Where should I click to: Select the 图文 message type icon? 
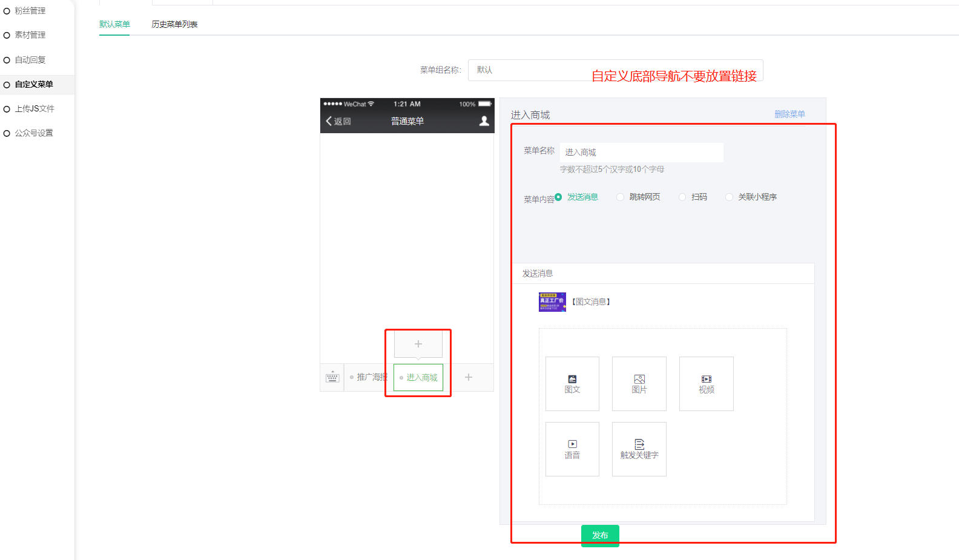572,384
